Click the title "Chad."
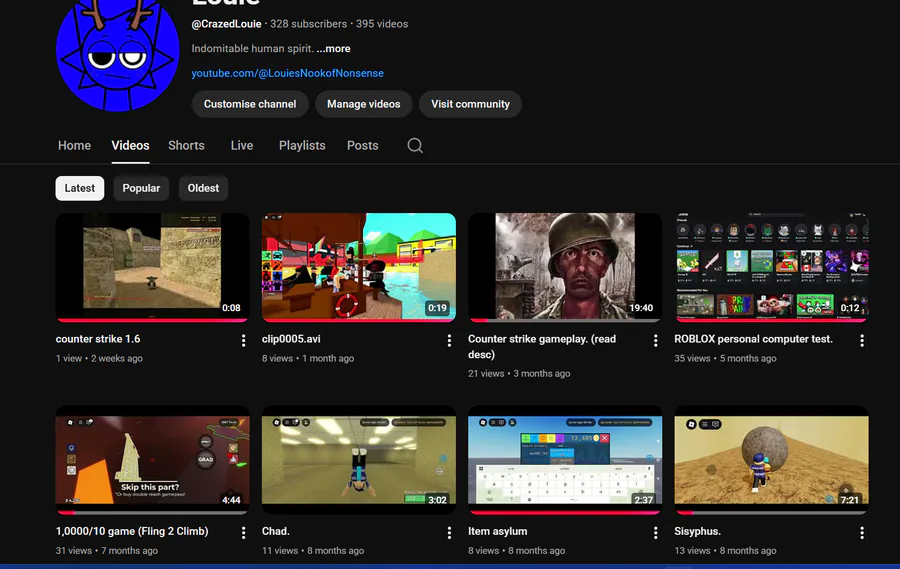Screen dimensions: 900x569 pyautogui.click(x=276, y=532)
